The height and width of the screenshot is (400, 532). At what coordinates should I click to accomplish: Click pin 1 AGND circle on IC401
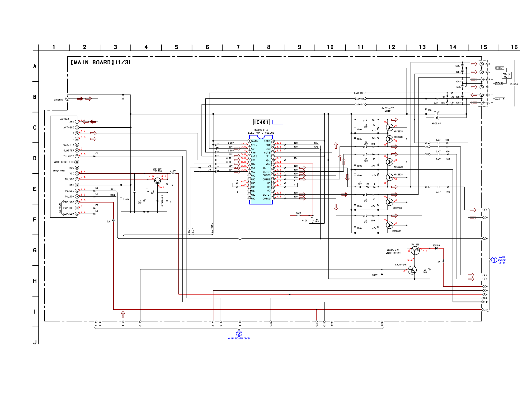pyautogui.click(x=250, y=141)
